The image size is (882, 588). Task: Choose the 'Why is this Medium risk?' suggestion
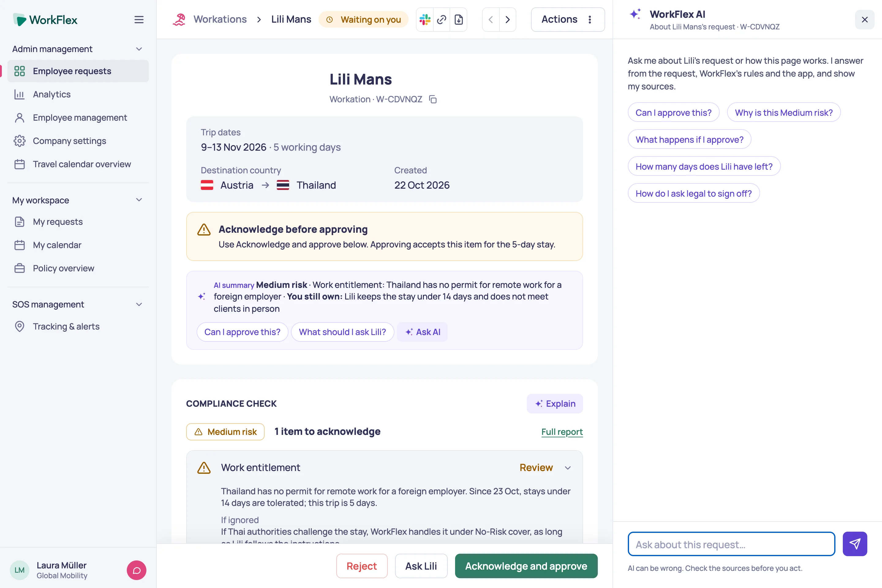[x=783, y=112]
